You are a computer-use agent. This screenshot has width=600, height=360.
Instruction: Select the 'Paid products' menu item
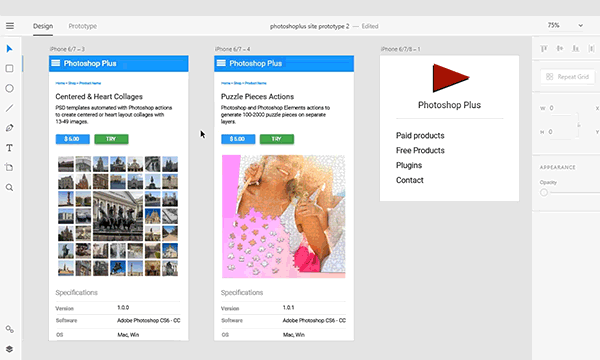pos(420,135)
